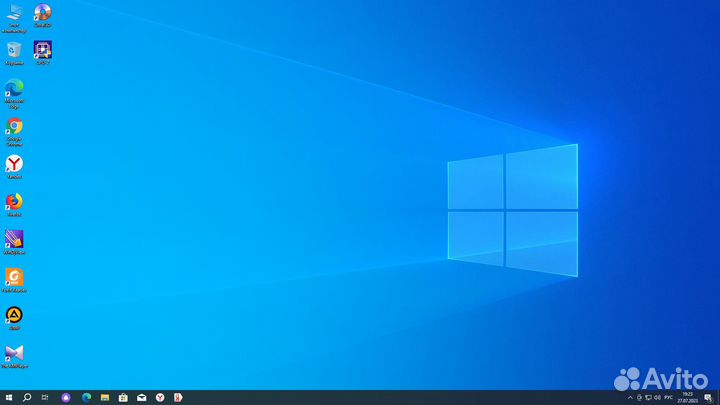Image resolution: width=720 pixels, height=405 pixels.
Task: Open Yandex Browser from the taskbar
Action: click(160, 398)
